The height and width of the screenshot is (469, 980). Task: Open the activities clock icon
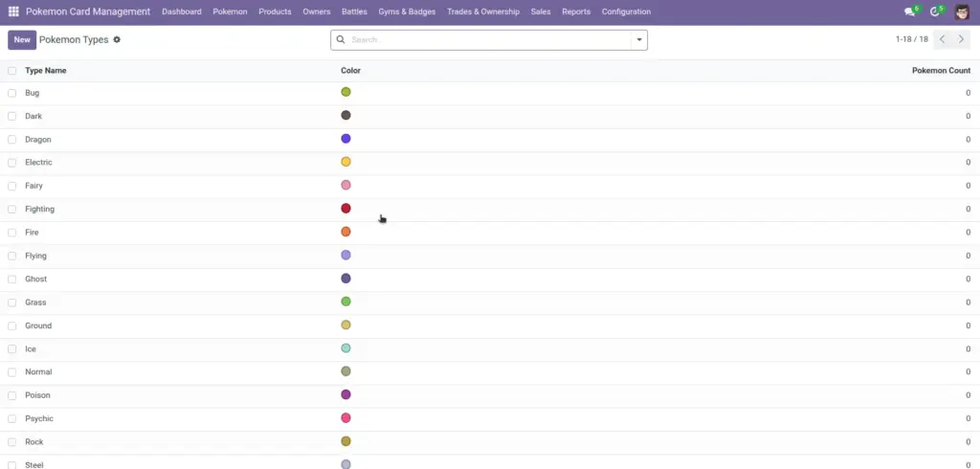point(934,11)
